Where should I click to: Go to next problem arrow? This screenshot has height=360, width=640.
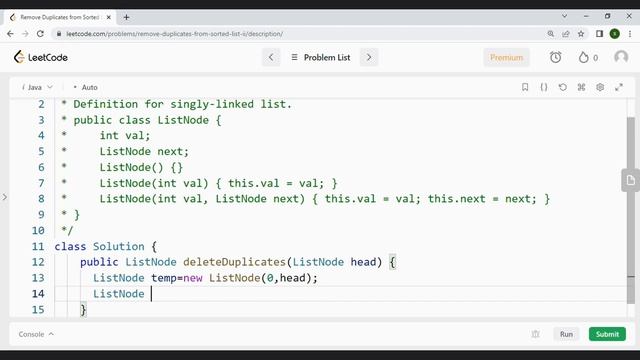pos(369,57)
